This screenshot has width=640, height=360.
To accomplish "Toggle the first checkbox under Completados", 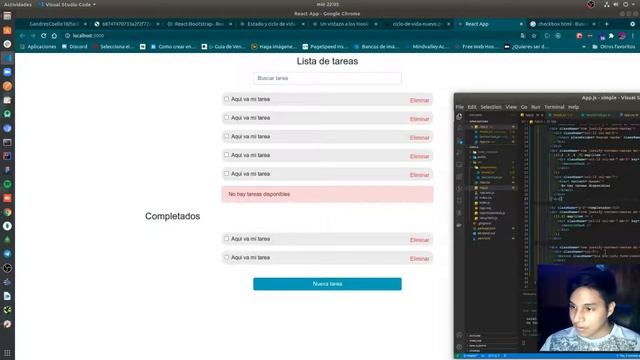I will (x=226, y=238).
